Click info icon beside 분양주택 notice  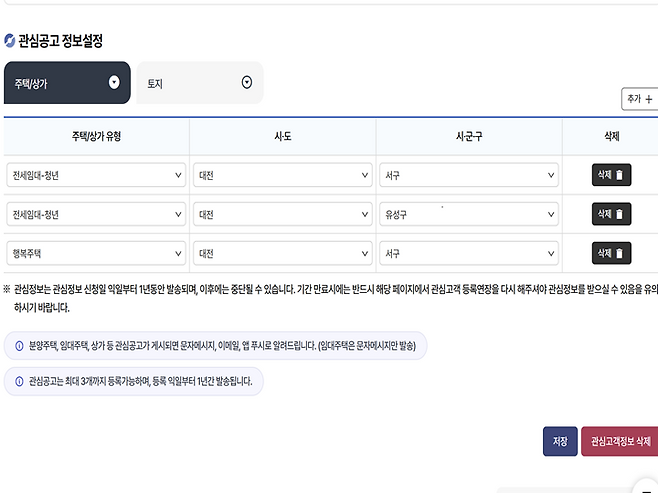[x=19, y=346]
